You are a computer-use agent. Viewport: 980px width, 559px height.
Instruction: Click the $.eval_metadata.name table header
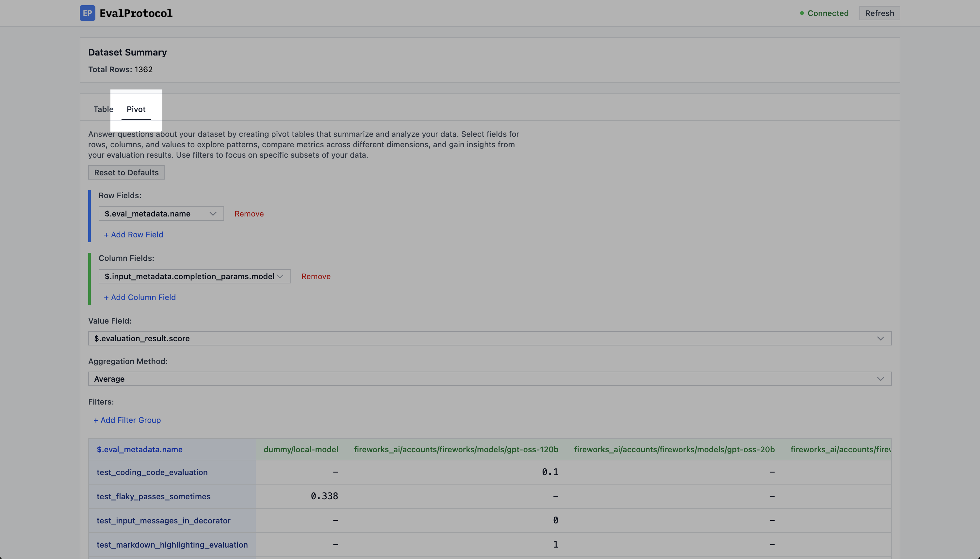(x=139, y=449)
